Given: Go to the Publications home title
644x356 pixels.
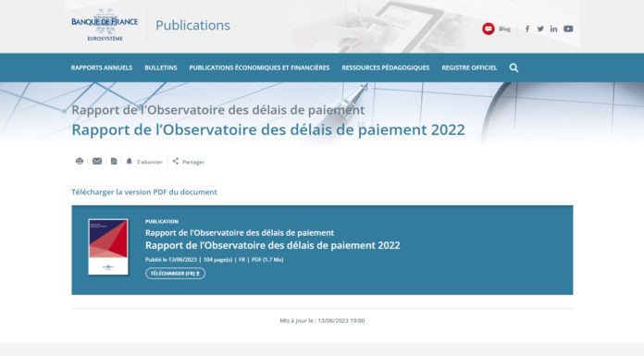Looking at the screenshot, I should (x=192, y=25).
